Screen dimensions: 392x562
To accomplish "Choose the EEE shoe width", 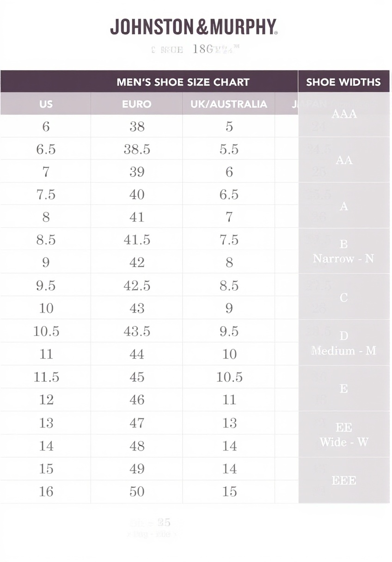I will pyautogui.click(x=344, y=480).
